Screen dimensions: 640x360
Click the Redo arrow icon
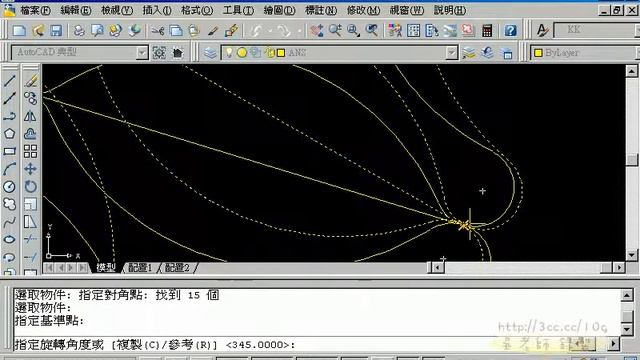pyautogui.click(x=284, y=30)
